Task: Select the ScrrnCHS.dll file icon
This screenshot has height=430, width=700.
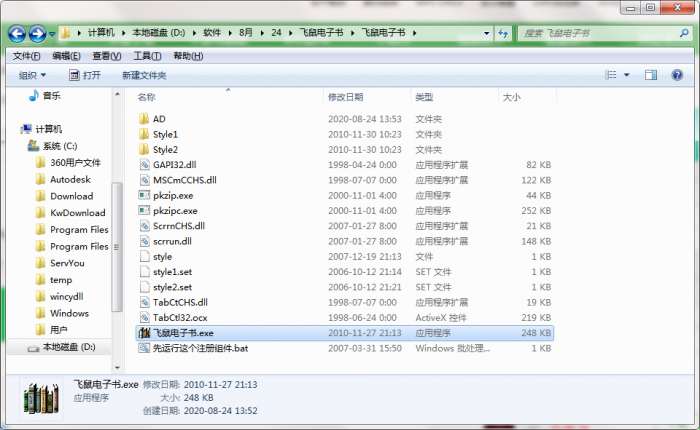Action: coord(144,226)
